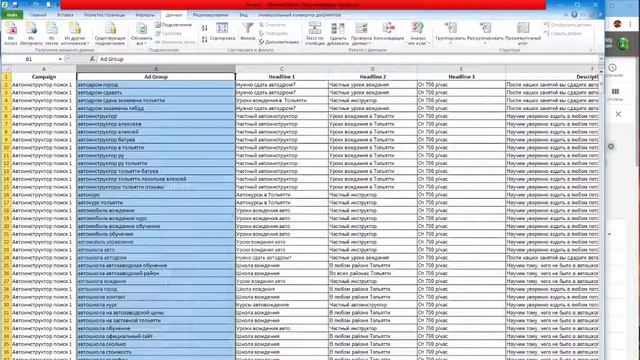Click the Remove Duplicates icon

click(338, 33)
